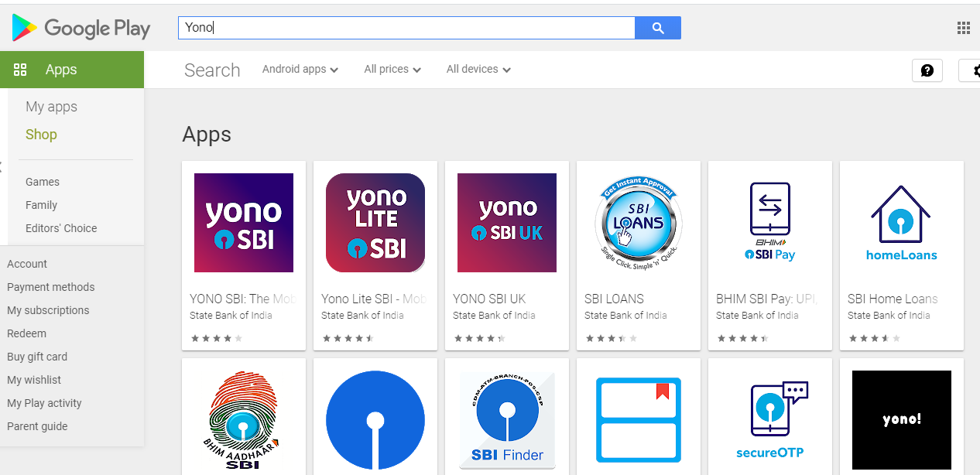Open My Play activity link

click(x=44, y=403)
